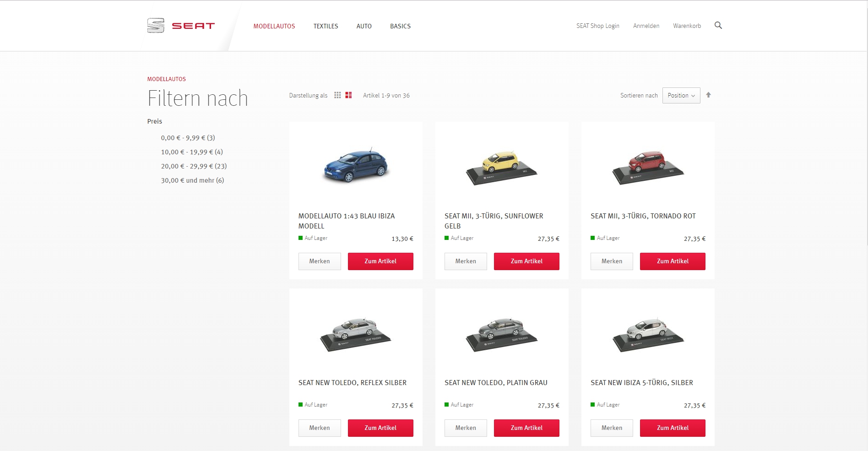The width and height of the screenshot is (868, 451).
Task: Open title SEAT NEW TOLEDO, REFLEX SILBER
Action: point(352,383)
